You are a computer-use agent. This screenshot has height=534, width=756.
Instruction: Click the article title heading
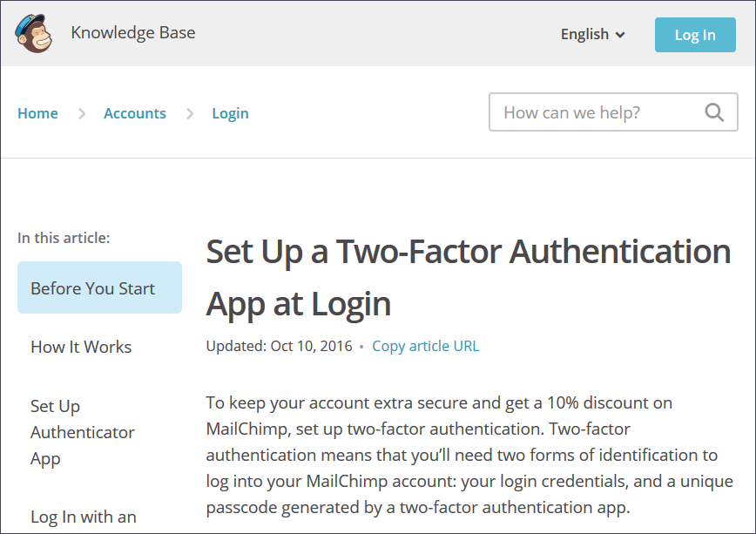click(469, 277)
